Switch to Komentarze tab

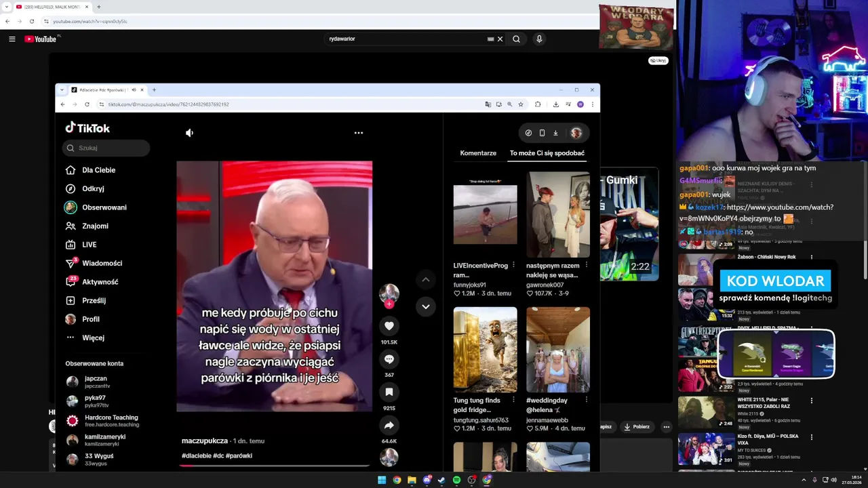click(478, 153)
